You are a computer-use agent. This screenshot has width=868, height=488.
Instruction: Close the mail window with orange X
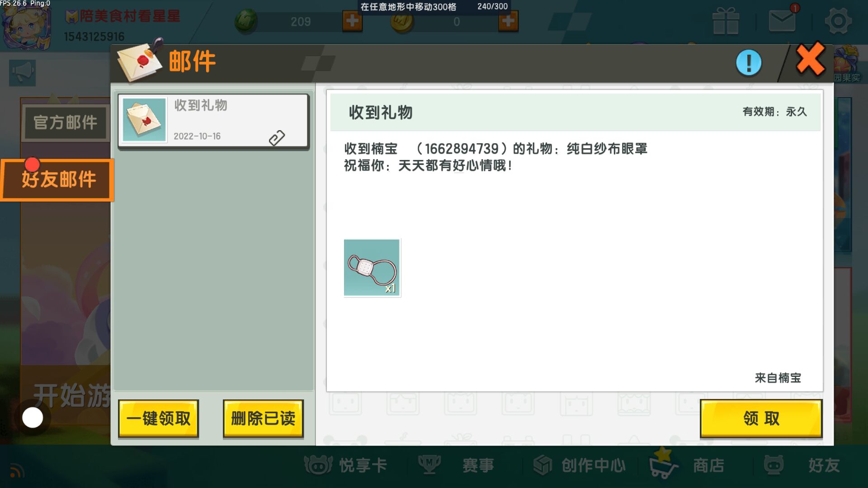point(811,60)
